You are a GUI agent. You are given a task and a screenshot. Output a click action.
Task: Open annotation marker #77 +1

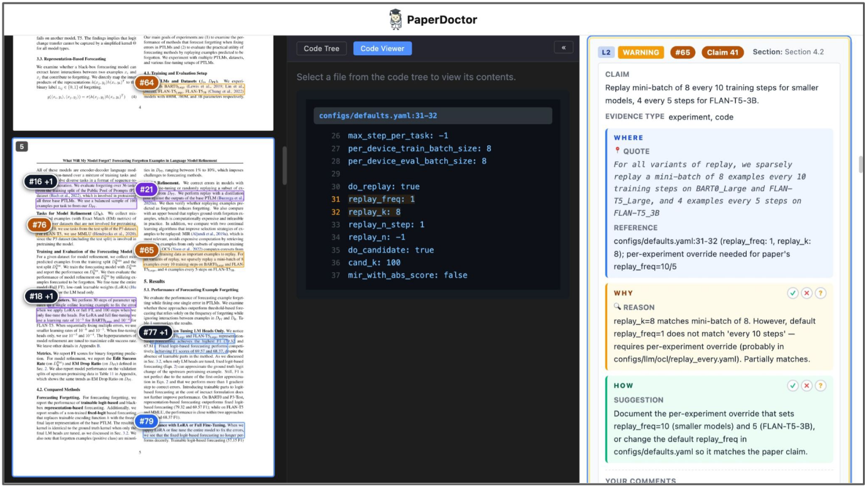pyautogui.click(x=154, y=332)
